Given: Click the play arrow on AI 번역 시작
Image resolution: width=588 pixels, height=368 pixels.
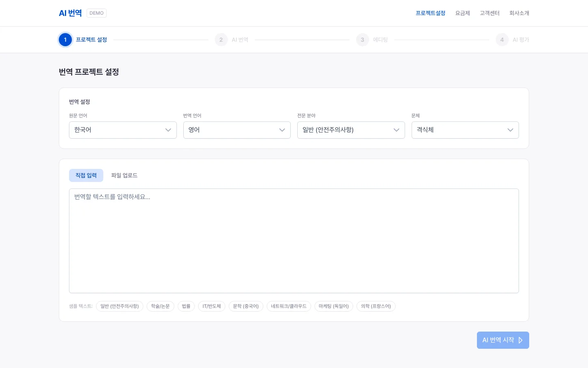Looking at the screenshot, I should pos(520,340).
